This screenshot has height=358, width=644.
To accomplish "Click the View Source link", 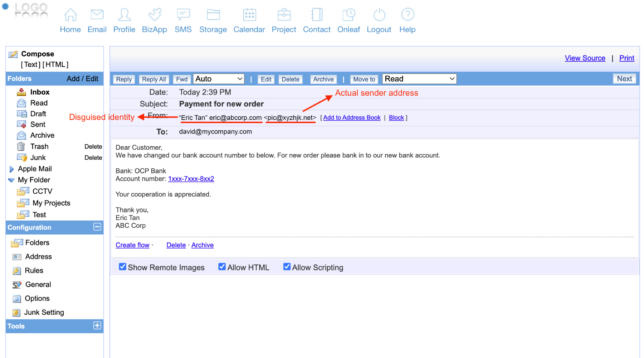I will [585, 58].
